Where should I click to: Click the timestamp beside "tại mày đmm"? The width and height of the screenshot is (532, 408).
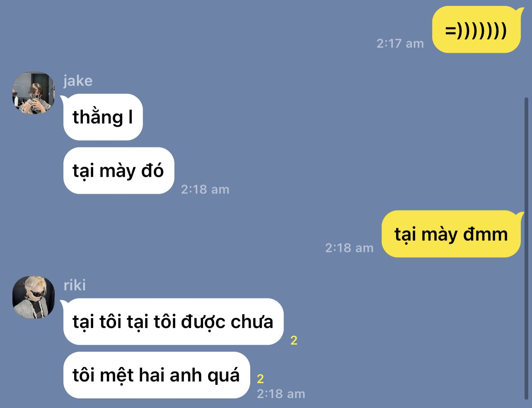(349, 248)
